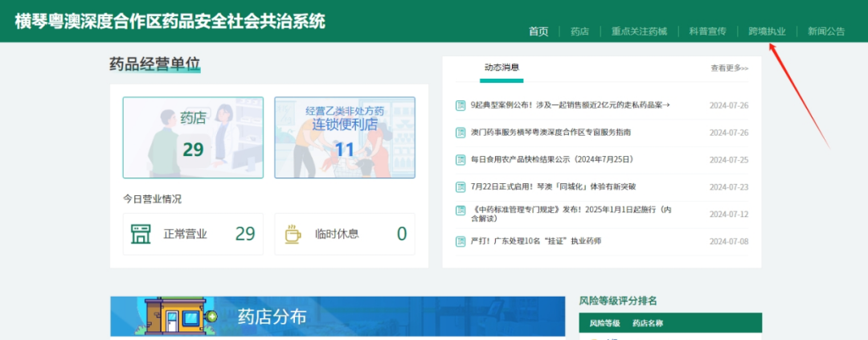The height and width of the screenshot is (340, 868).
Task: Click the date 2024-07-08
Action: point(729,241)
